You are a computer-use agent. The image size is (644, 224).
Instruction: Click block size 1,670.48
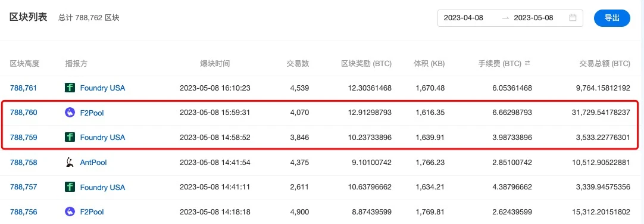[x=430, y=88]
